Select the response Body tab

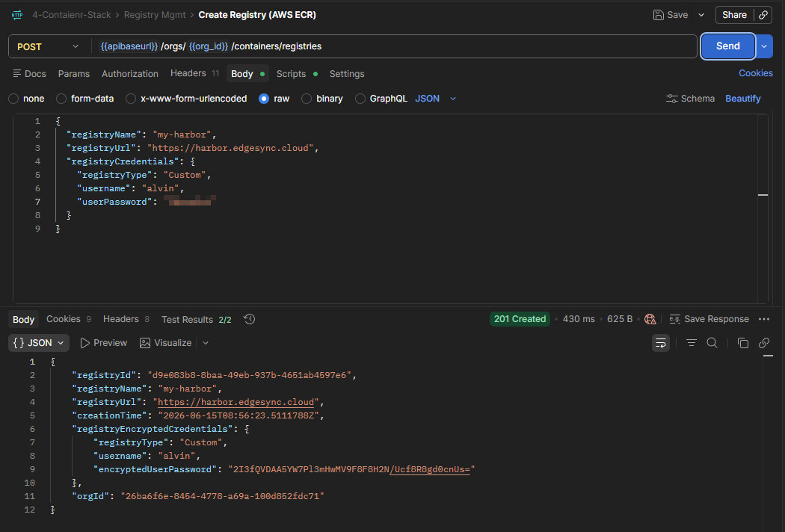23,319
